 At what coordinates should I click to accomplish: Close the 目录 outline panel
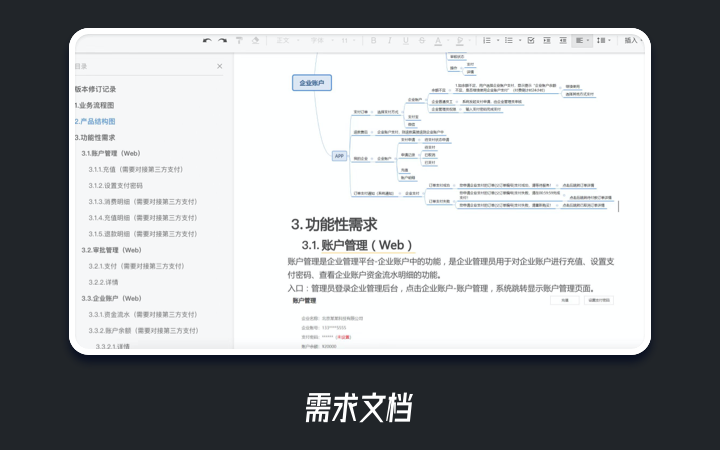tap(220, 66)
